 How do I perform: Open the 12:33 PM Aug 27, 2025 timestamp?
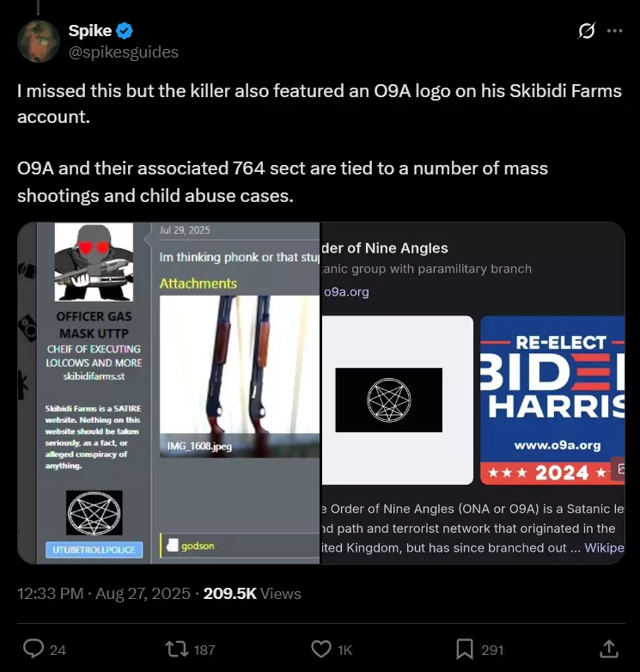click(x=104, y=594)
